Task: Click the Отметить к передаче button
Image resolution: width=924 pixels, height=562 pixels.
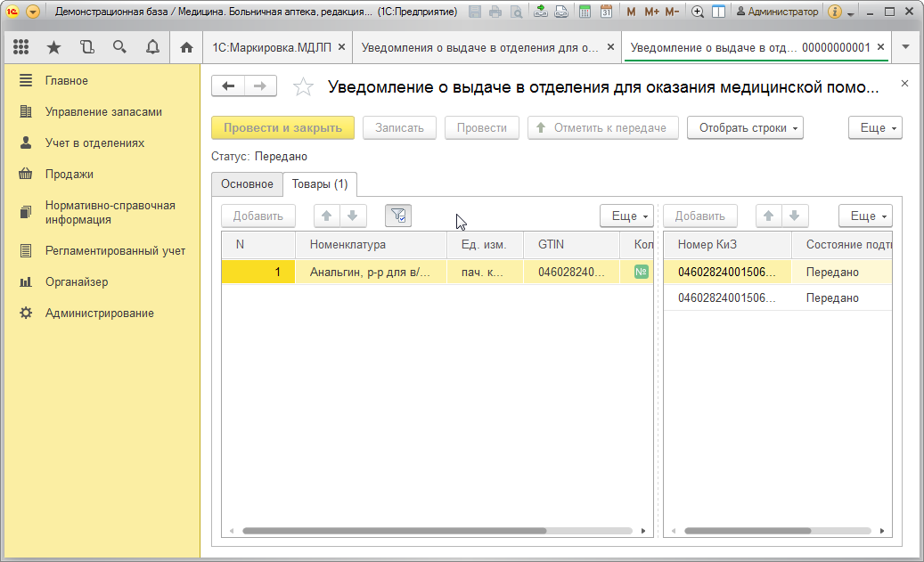Action: pos(603,128)
